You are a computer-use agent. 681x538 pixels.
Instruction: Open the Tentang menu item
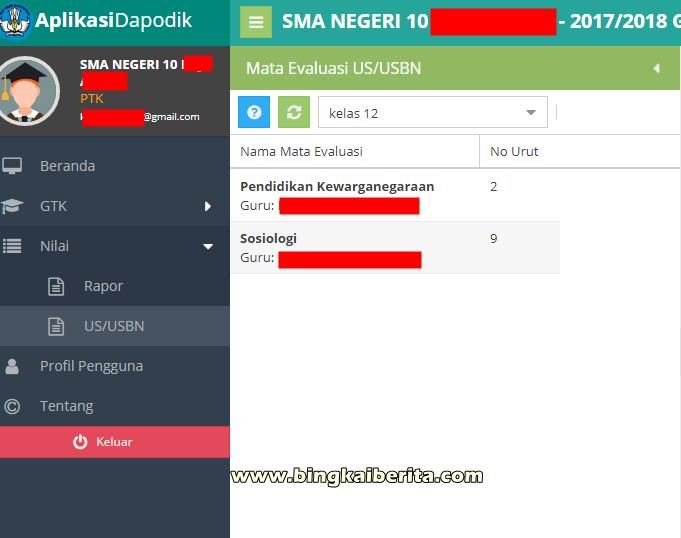[x=115, y=406]
